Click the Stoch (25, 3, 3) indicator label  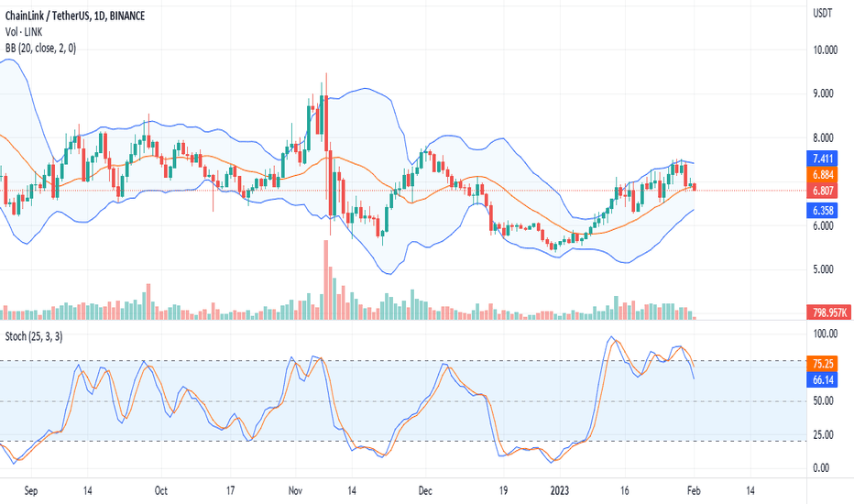(34, 336)
